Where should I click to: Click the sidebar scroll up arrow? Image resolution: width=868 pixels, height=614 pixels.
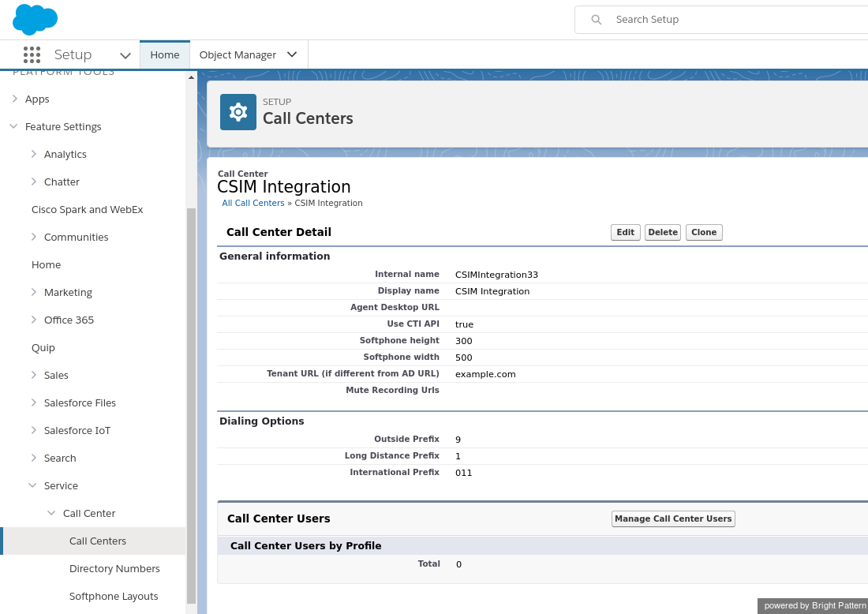tap(192, 77)
